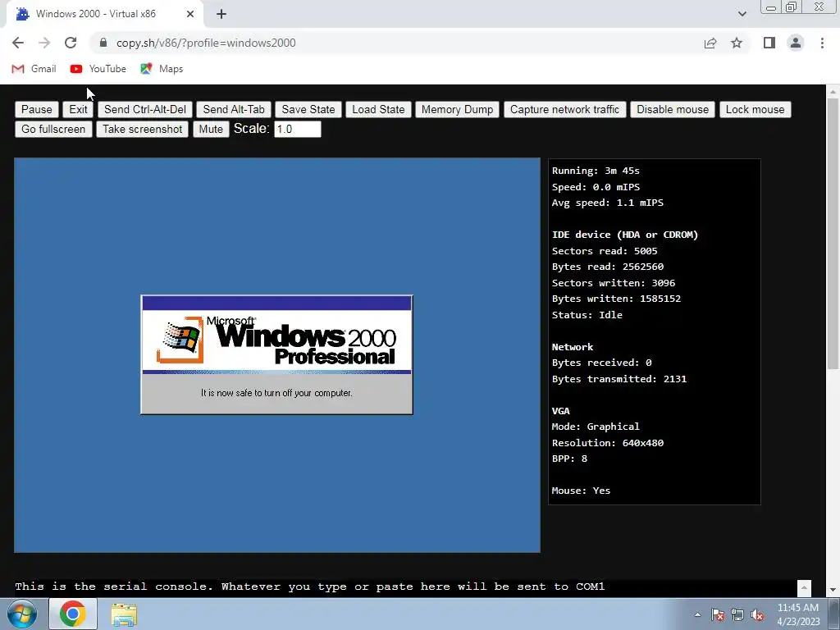Image resolution: width=840 pixels, height=630 pixels.
Task: Open the Windows Start orb
Action: (22, 614)
